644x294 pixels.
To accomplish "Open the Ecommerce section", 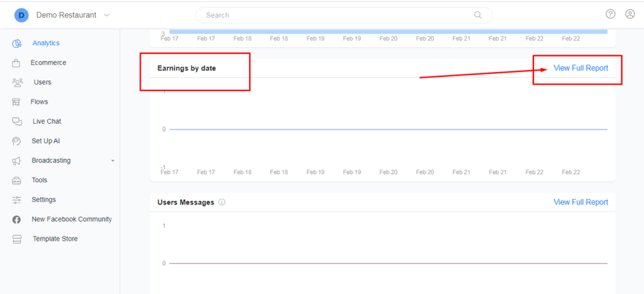I will click(x=48, y=63).
